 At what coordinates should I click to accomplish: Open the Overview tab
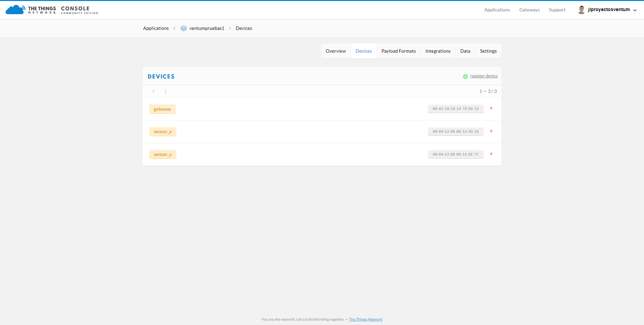pyautogui.click(x=335, y=51)
